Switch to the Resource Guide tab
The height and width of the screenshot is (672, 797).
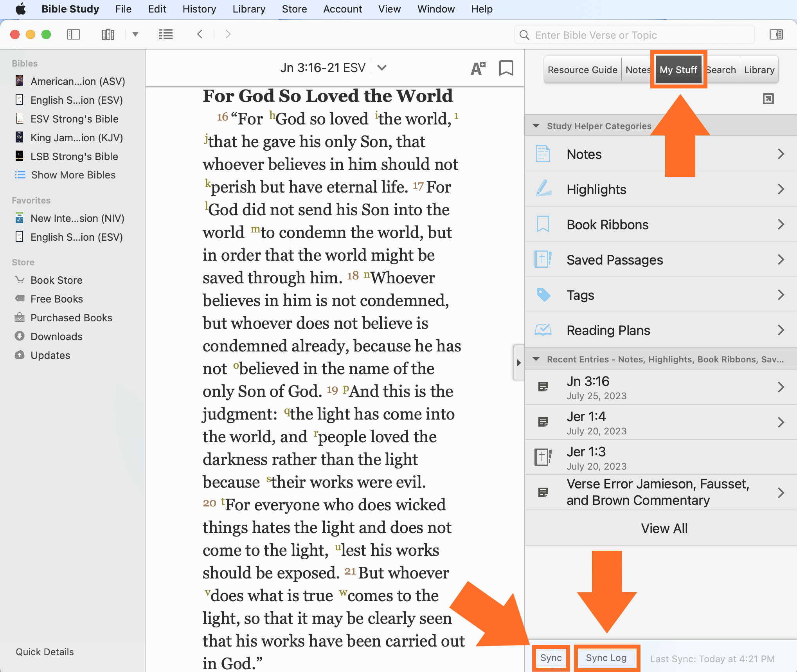(x=582, y=69)
